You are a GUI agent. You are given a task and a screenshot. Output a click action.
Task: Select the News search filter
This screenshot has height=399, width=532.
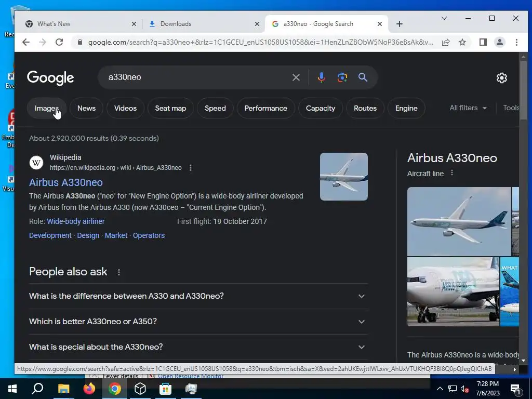click(86, 108)
